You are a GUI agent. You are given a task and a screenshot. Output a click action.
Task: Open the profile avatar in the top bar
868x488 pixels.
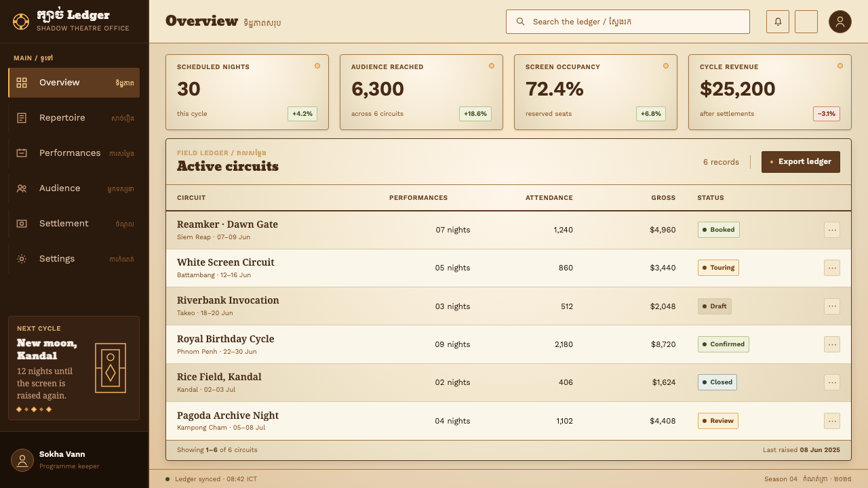(x=840, y=22)
